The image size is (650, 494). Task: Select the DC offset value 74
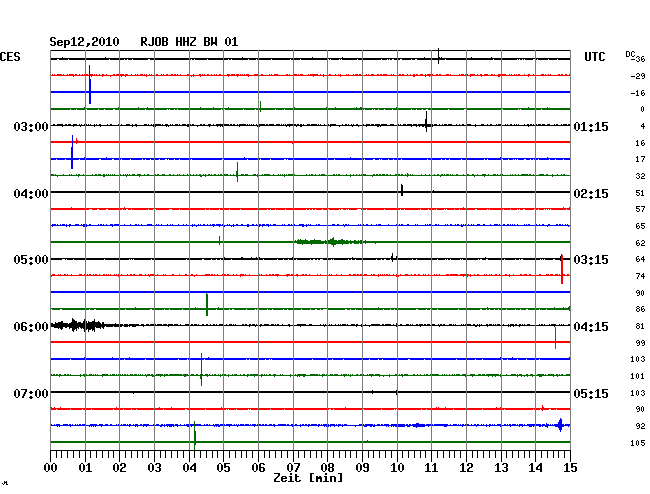[x=640, y=276]
